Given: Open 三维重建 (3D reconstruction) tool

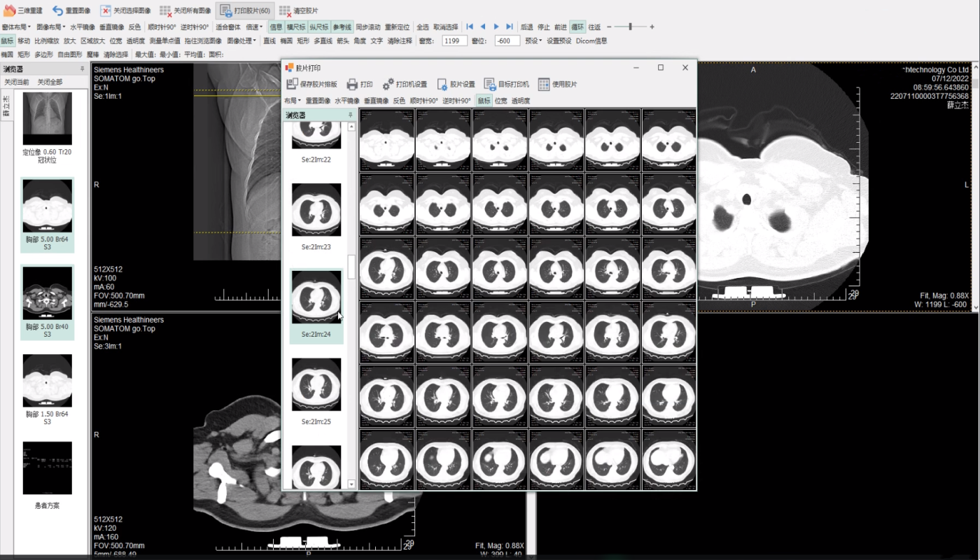Looking at the screenshot, I should coord(24,10).
